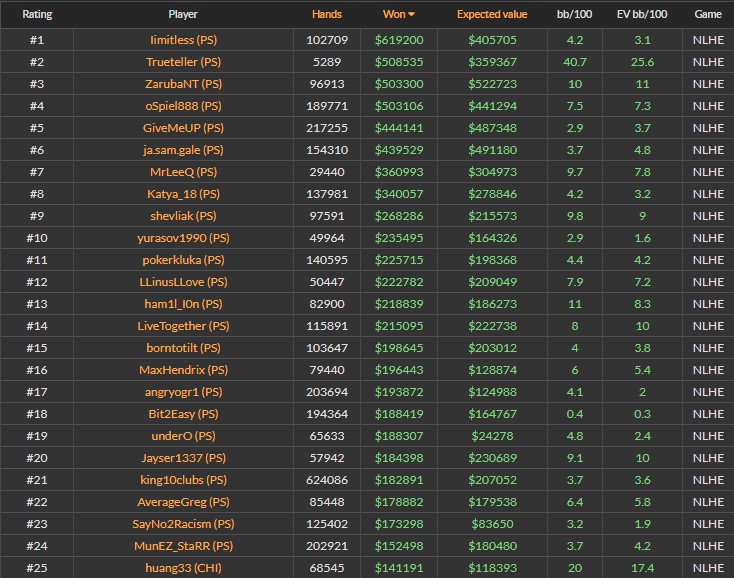Select MrLeeQ (PS) in the list

tap(183, 172)
